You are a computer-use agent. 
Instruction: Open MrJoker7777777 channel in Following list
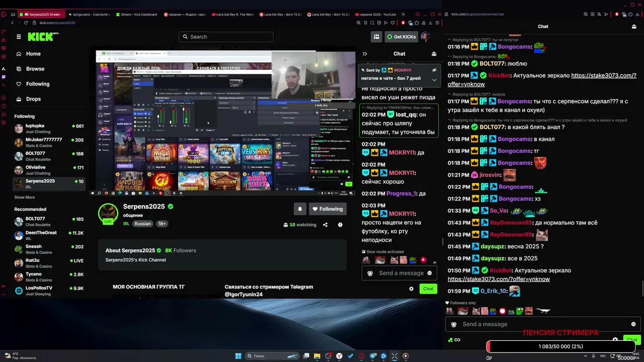(49, 142)
